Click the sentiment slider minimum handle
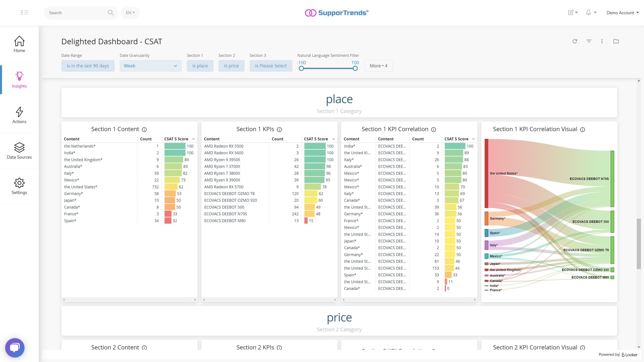This screenshot has width=644, height=362. 301,68
